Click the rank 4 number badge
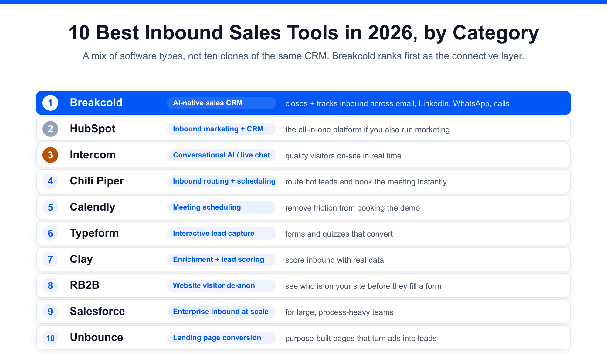Viewport: 607px width, 364px height. (50, 181)
